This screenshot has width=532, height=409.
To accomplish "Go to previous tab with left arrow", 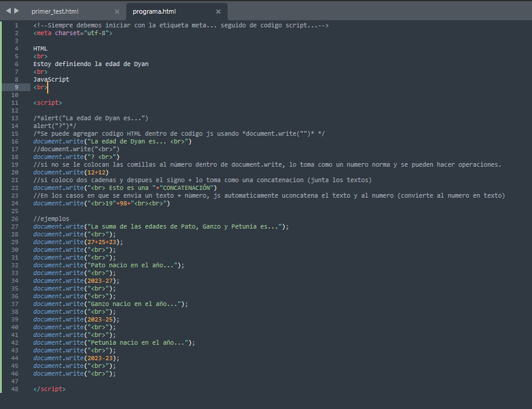I will click(8, 11).
